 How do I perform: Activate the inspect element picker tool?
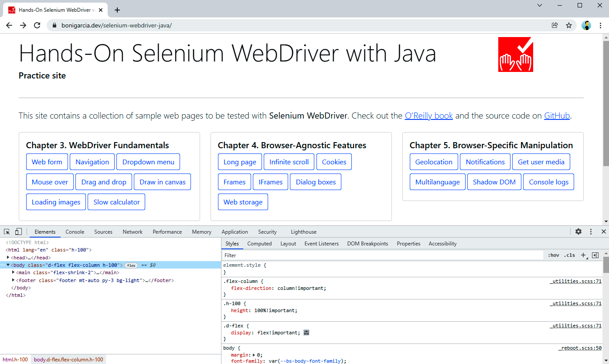pos(7,231)
